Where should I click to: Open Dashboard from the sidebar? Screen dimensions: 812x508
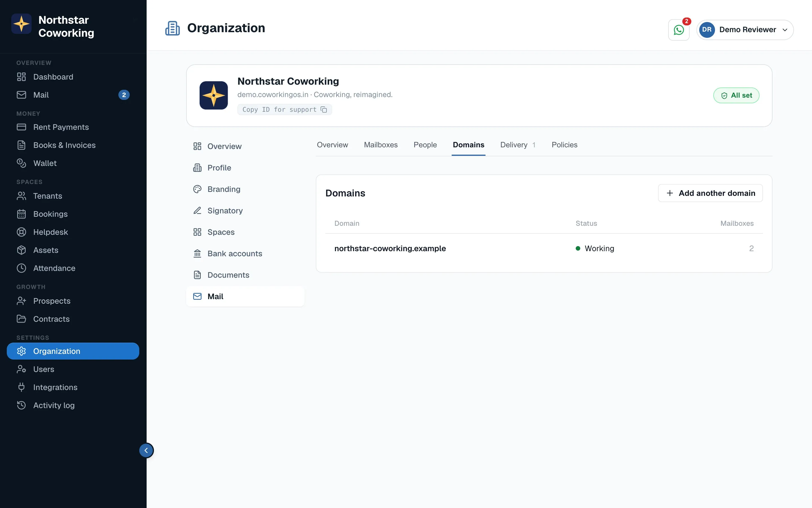pos(73,77)
